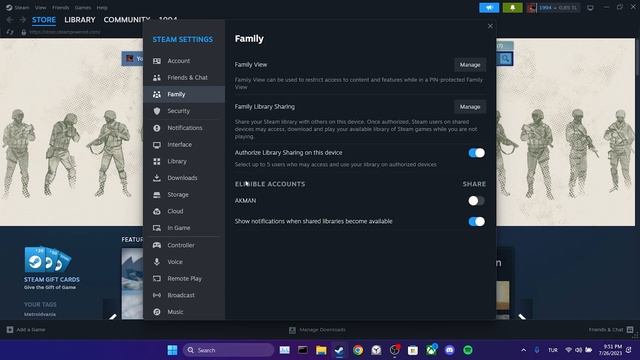Click Manage for Family Library Sharing
Image resolution: width=640 pixels, height=360 pixels.
coord(470,107)
